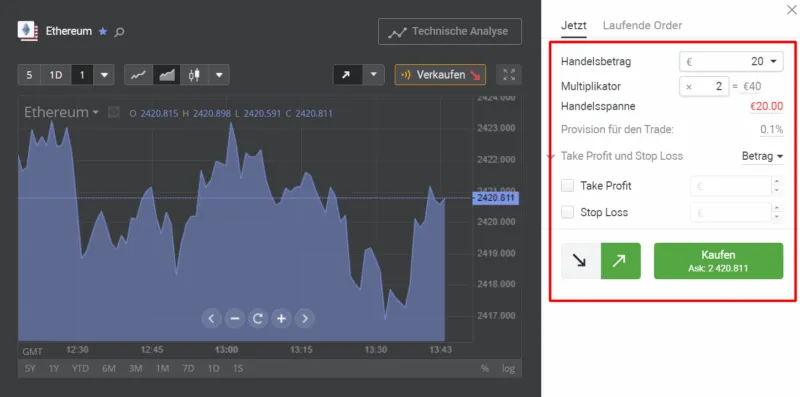Select the green buy up-arrow toggle
This screenshot has width=800, height=397.
pos(620,261)
